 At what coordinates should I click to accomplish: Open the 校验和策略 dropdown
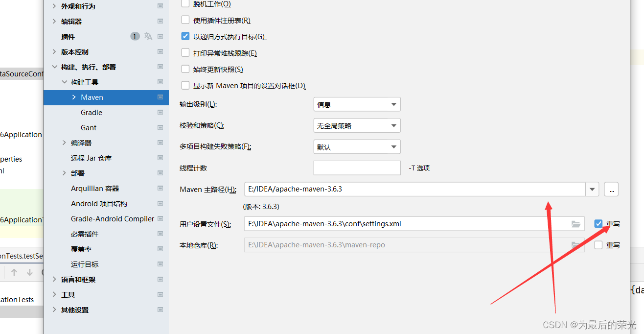[x=357, y=125]
